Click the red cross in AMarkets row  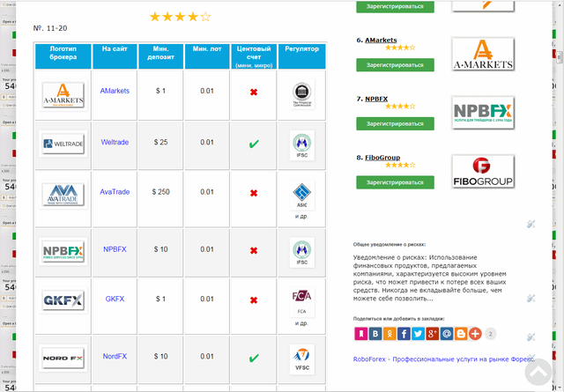[254, 92]
